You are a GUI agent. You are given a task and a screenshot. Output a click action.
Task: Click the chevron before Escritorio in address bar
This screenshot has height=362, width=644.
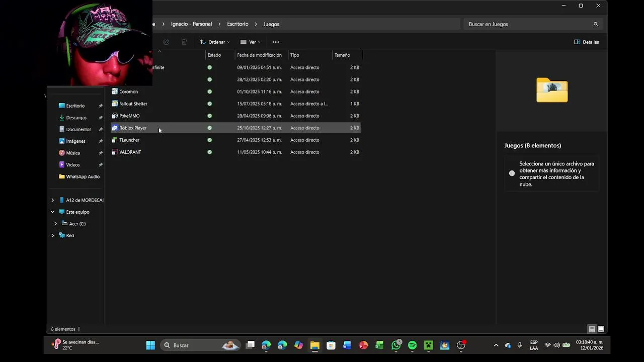point(220,24)
